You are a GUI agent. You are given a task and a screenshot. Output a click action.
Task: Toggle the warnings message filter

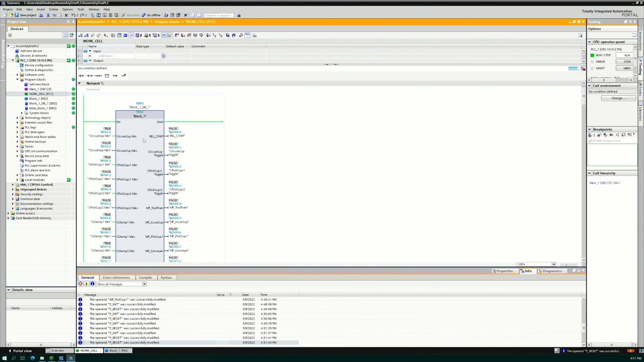coord(87,284)
